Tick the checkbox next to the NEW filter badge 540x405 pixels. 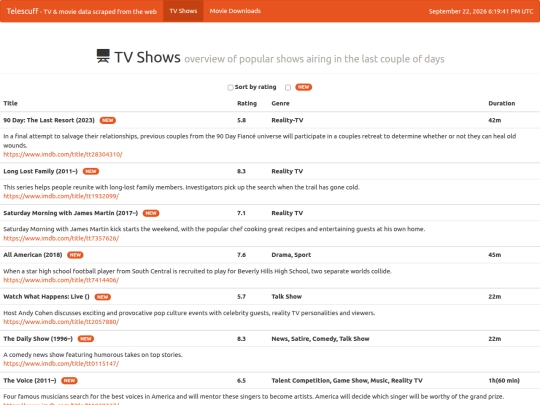288,87
